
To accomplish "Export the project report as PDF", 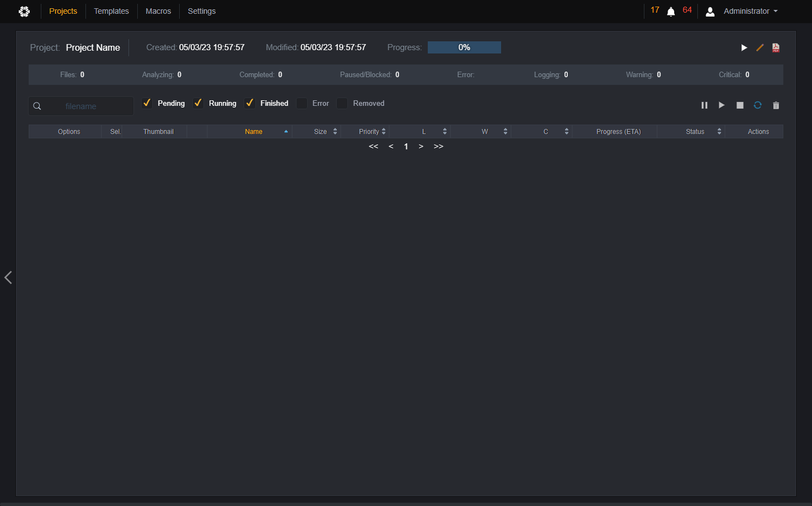I will tap(776, 48).
